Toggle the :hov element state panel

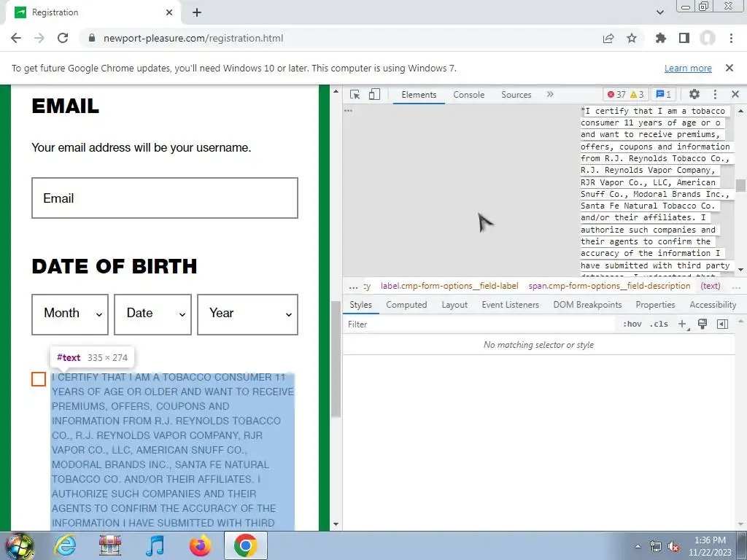point(632,324)
